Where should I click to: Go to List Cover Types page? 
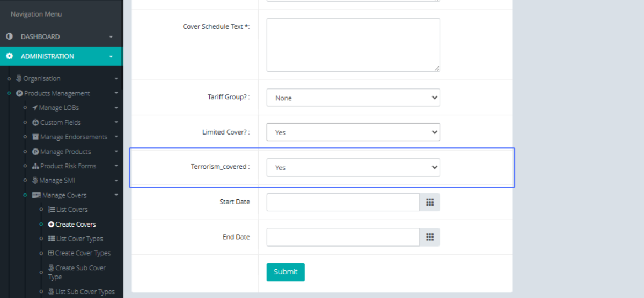click(79, 239)
